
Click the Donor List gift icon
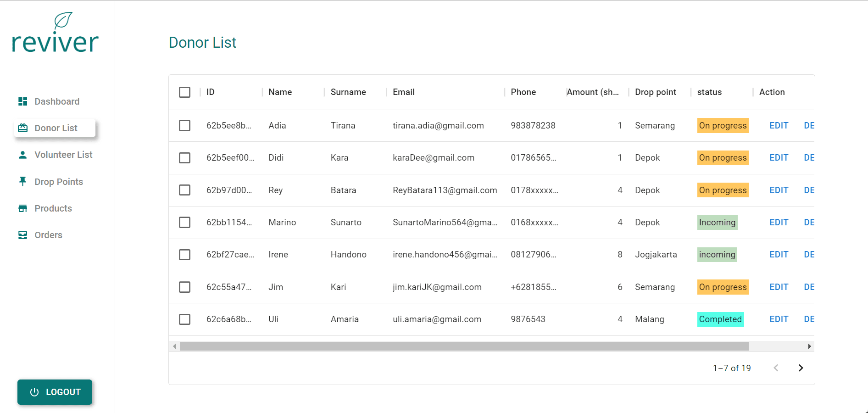22,128
